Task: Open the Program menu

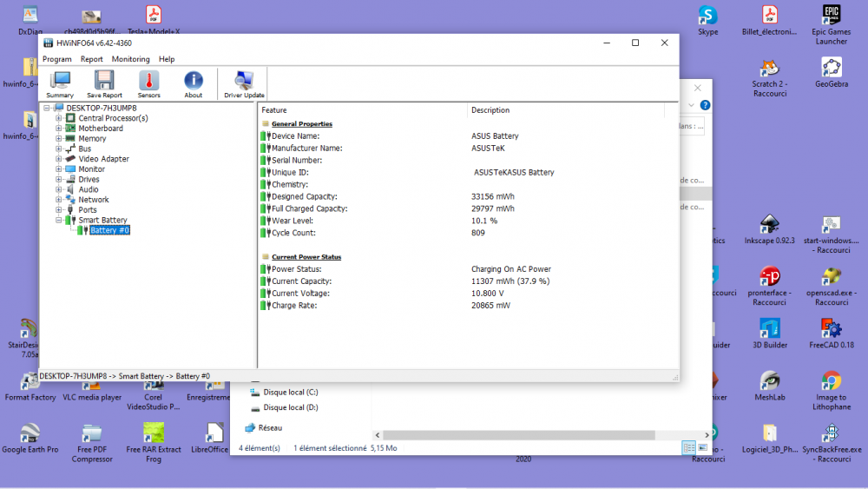Action: 56,59
